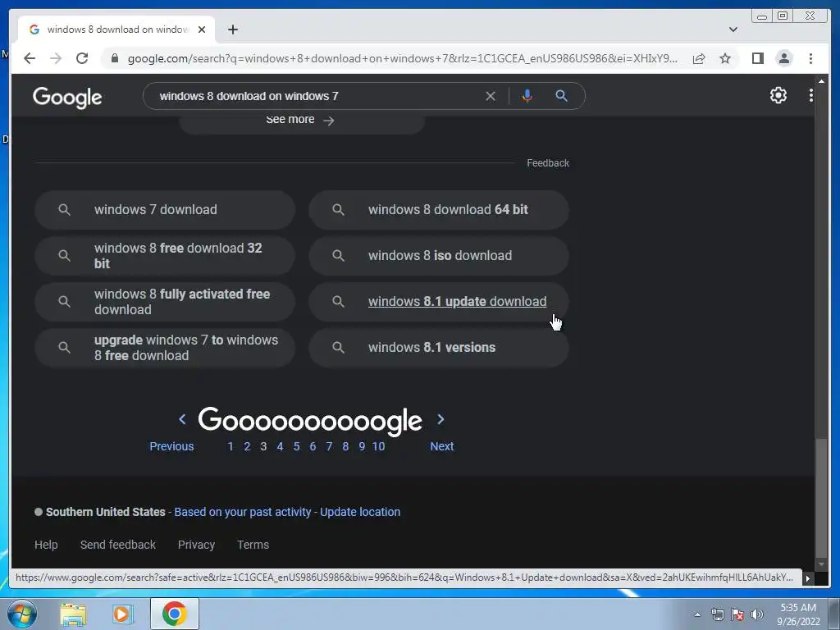Click the scrollbar up arrow

(x=820, y=80)
